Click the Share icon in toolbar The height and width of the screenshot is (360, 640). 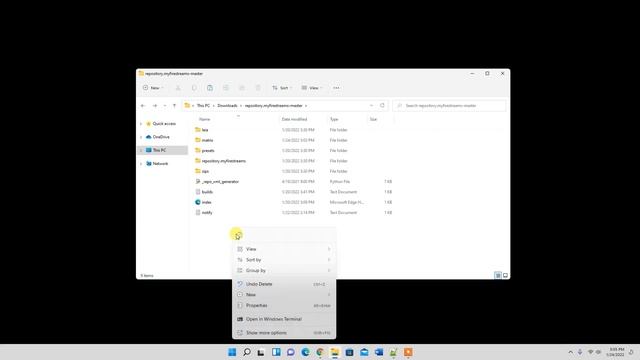pos(242,88)
